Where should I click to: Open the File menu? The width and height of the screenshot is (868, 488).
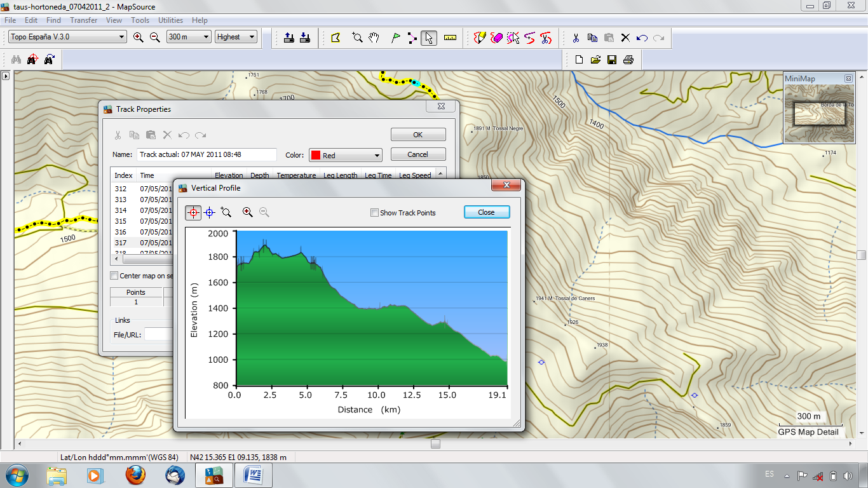pos(10,20)
